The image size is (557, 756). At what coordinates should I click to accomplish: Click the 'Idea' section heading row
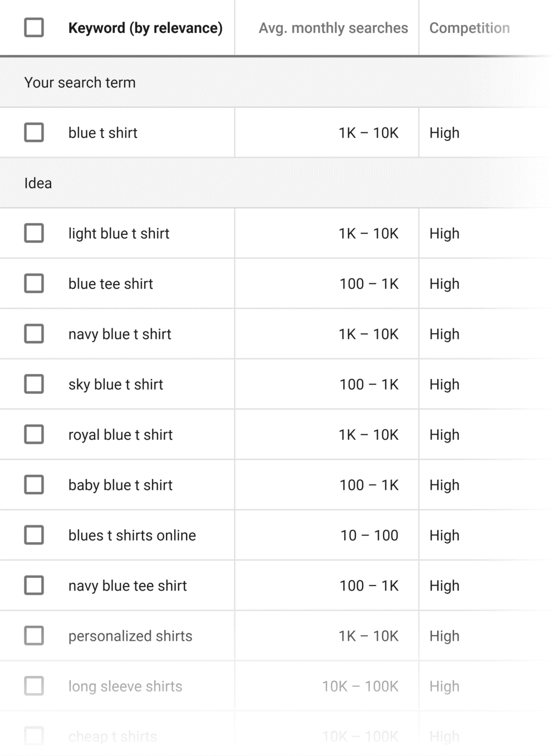click(38, 183)
